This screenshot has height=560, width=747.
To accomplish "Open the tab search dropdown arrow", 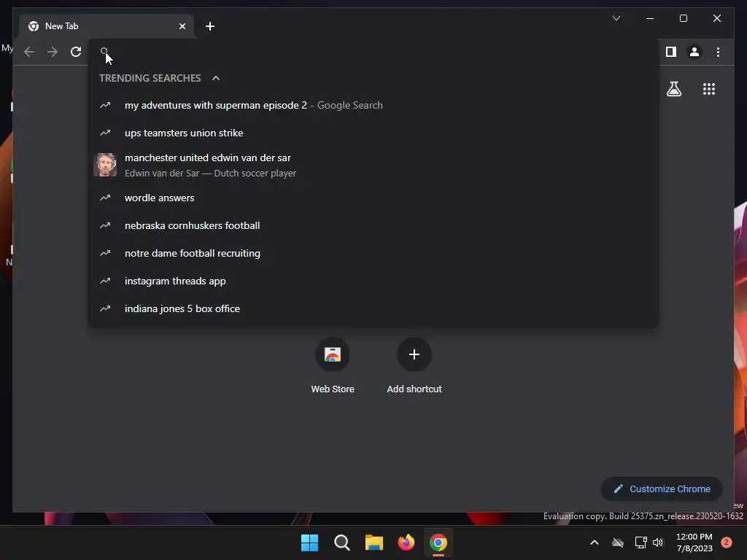I will (x=616, y=18).
